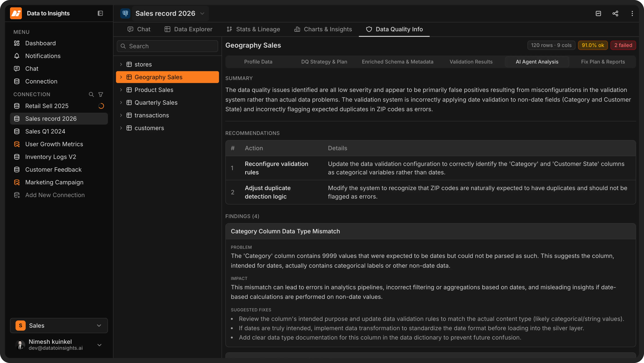Click the 2 failed badge

(x=623, y=45)
